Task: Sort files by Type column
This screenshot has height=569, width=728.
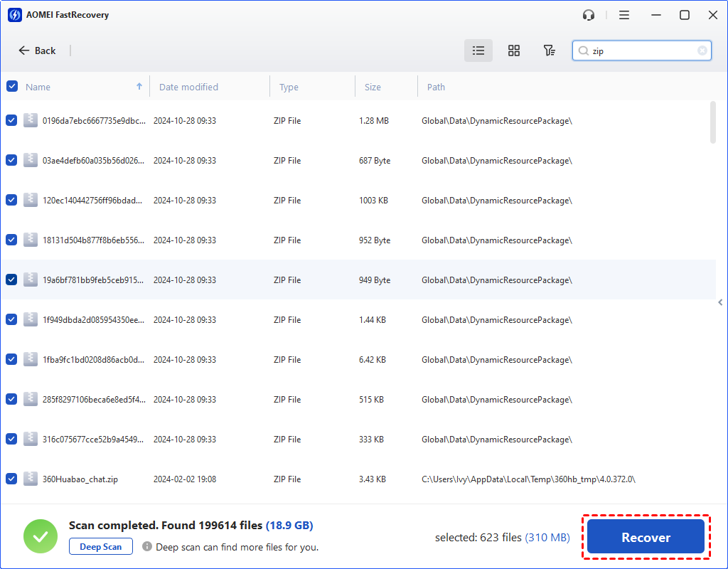Action: [x=289, y=87]
